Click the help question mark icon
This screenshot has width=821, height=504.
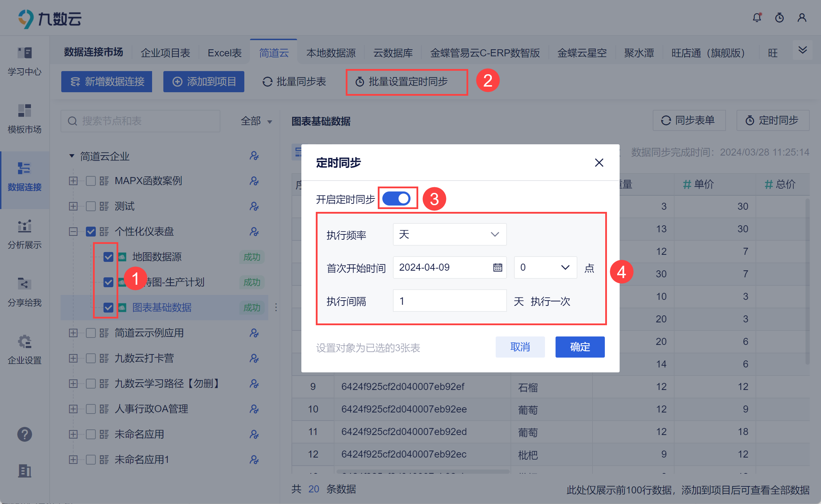tap(24, 434)
